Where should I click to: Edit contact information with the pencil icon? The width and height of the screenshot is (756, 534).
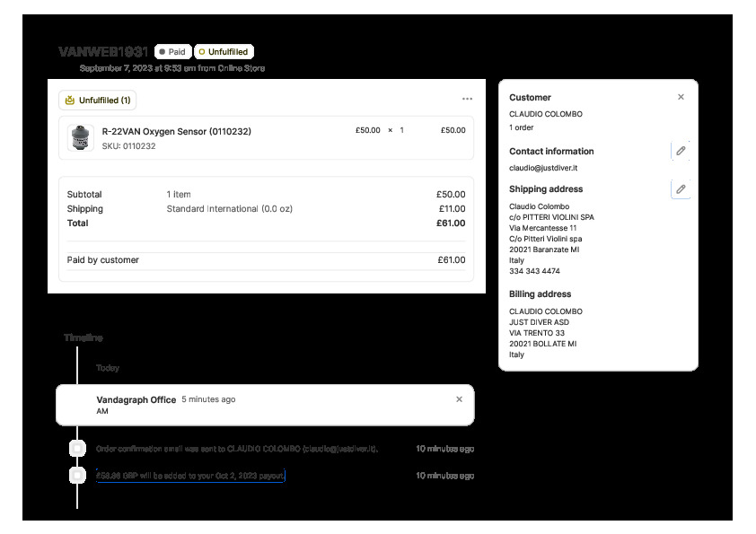[681, 151]
